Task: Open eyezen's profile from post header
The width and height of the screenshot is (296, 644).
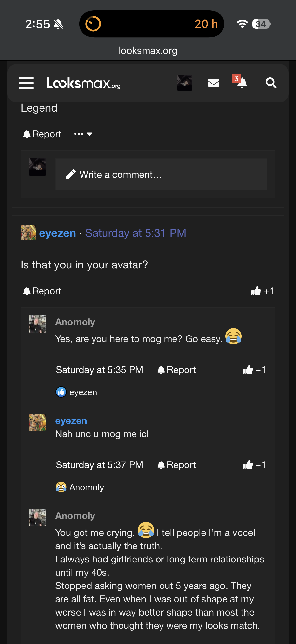Action: tap(57, 233)
